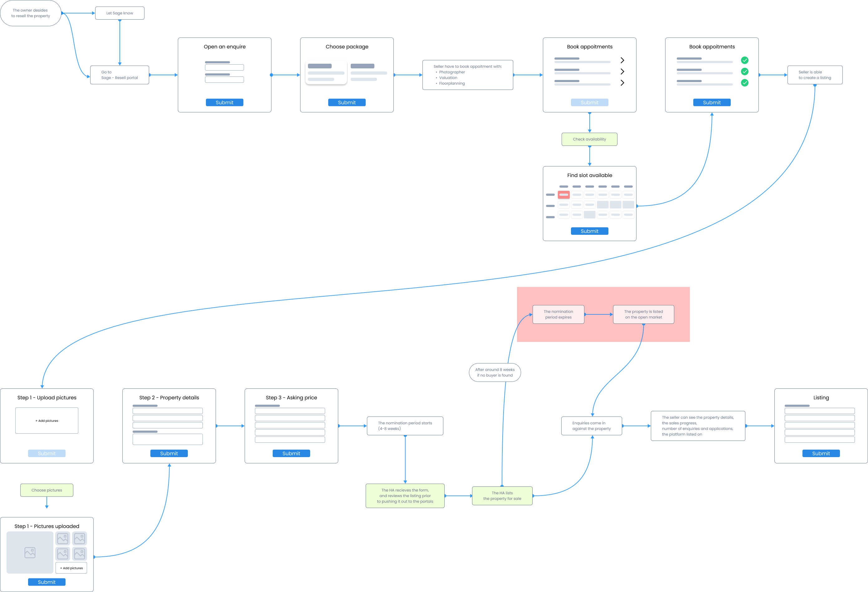Click large text area in Step 2 - Property details

[168, 439]
